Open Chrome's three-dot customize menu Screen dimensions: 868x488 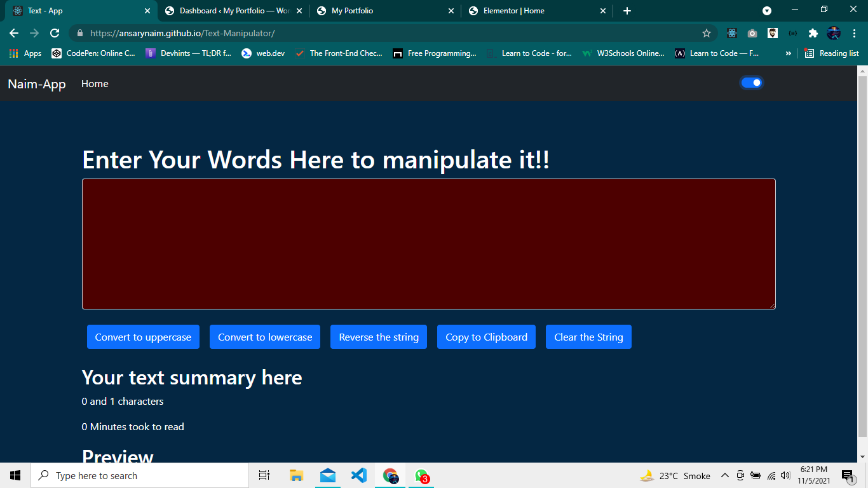(x=854, y=33)
